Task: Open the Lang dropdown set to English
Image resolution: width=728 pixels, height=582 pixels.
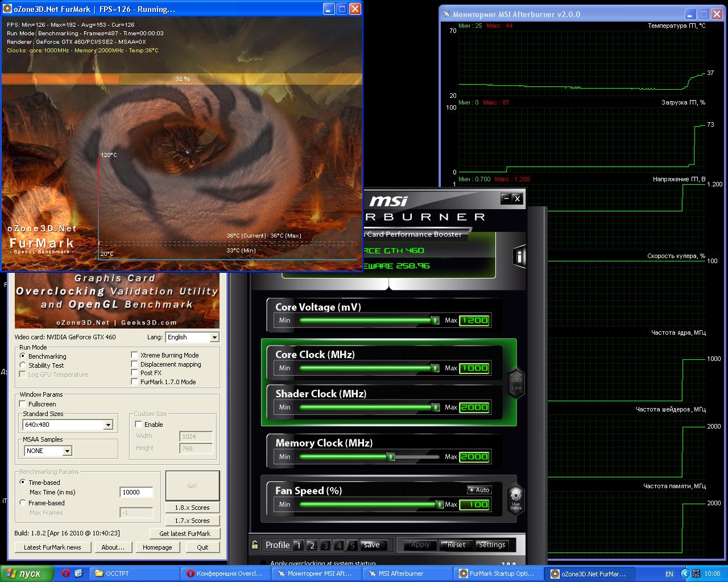Action: [192, 337]
